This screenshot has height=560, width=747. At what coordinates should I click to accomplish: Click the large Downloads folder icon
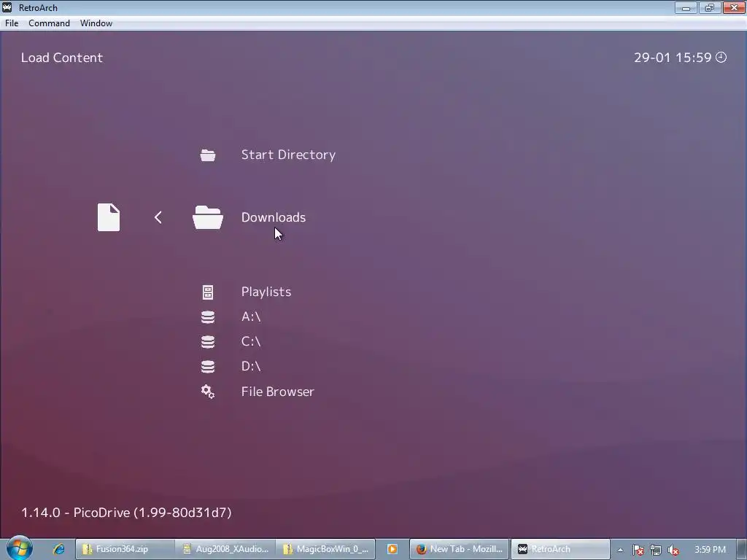pos(208,217)
